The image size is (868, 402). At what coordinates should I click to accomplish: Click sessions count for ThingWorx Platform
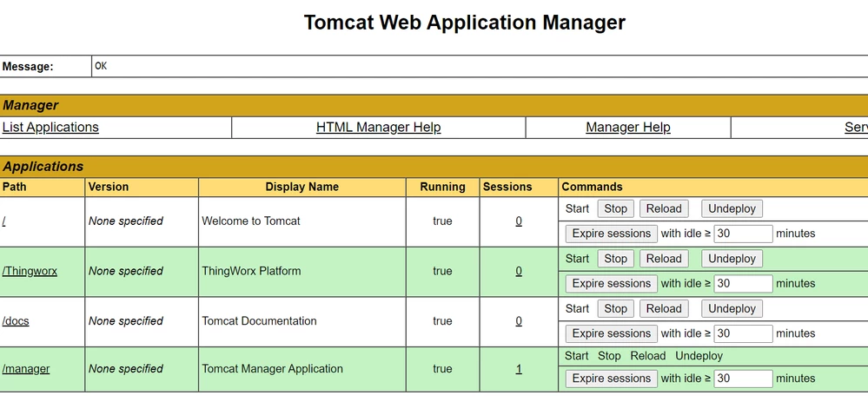tap(519, 271)
